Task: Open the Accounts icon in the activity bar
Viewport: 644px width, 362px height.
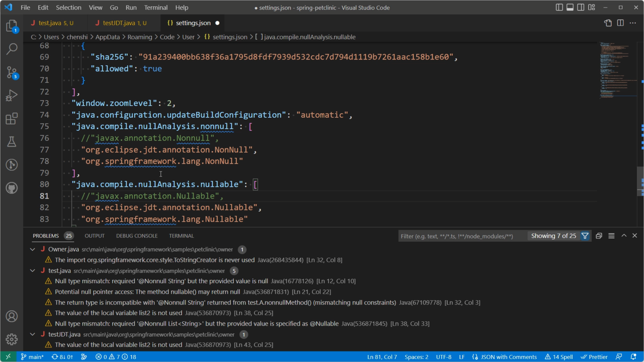Action: 11,316
